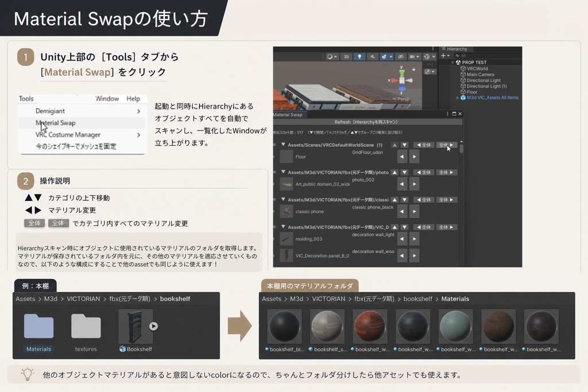Collapse Assets/Scenes/VRCDefaultWorldScene group
Viewport: 588px width, 392px height.
[x=284, y=145]
